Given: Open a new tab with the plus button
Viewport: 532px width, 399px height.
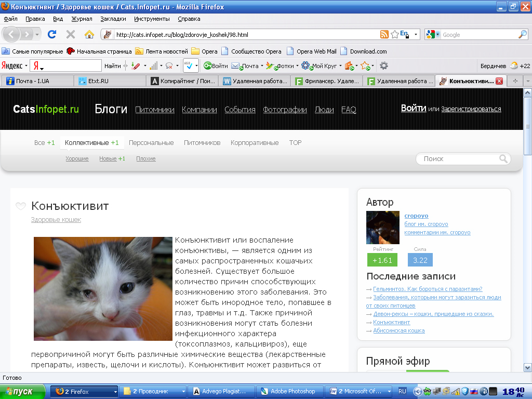Looking at the screenshot, I should point(515,81).
